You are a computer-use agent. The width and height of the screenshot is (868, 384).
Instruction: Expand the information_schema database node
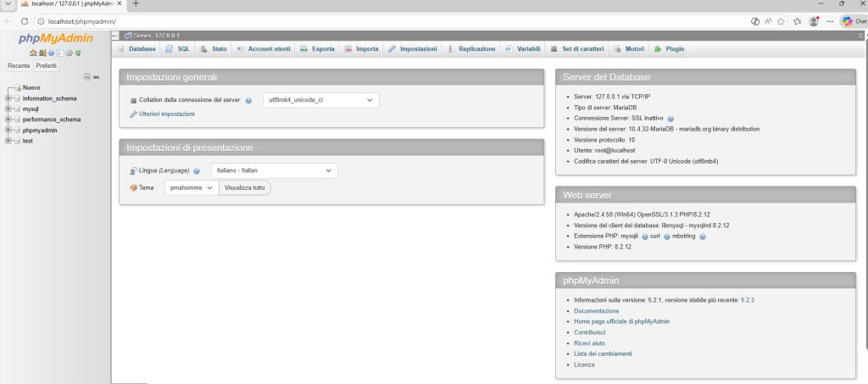pyautogui.click(x=8, y=98)
